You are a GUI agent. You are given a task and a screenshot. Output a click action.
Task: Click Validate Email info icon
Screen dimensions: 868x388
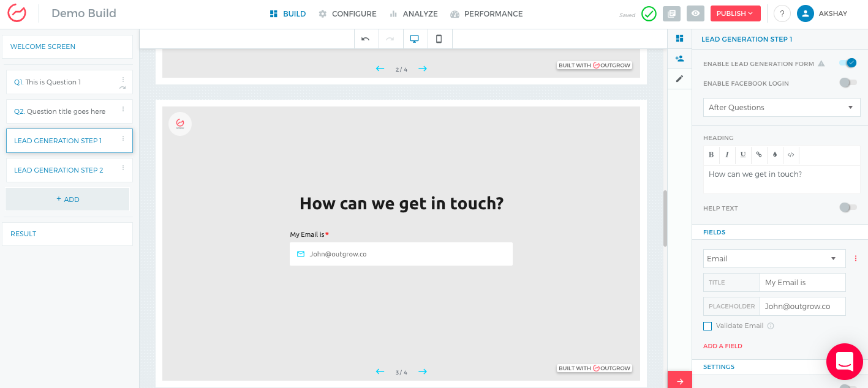click(771, 326)
